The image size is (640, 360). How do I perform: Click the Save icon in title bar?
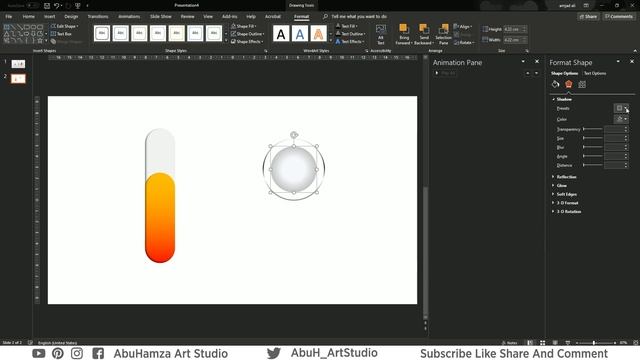[47, 6]
